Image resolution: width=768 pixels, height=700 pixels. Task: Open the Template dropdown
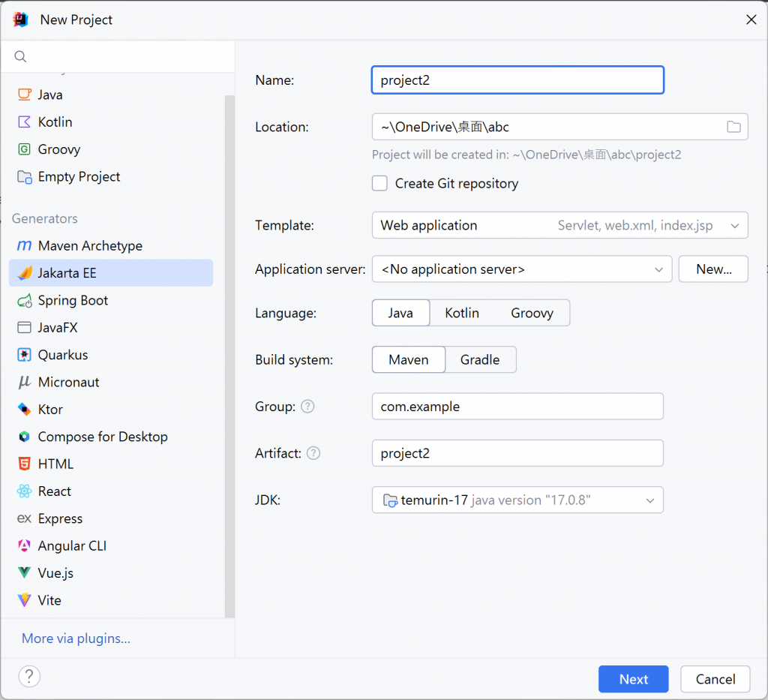pyautogui.click(x=559, y=225)
